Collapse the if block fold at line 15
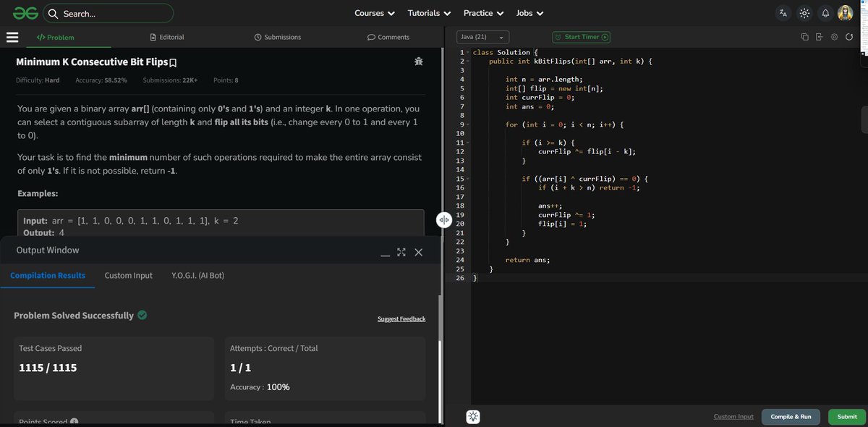 [x=468, y=179]
